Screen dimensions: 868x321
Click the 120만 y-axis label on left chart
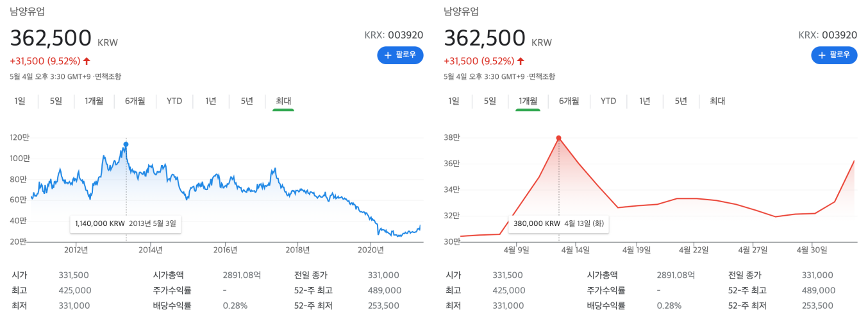click(20, 137)
